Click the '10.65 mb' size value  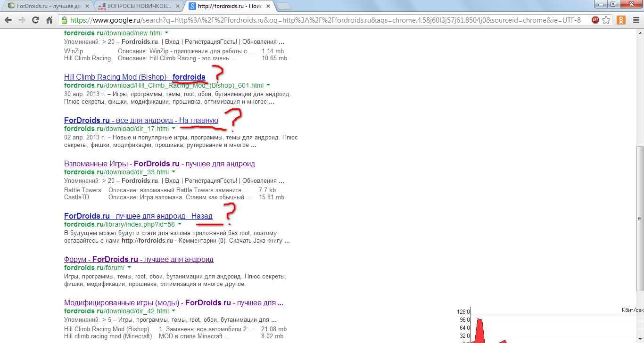point(274,58)
